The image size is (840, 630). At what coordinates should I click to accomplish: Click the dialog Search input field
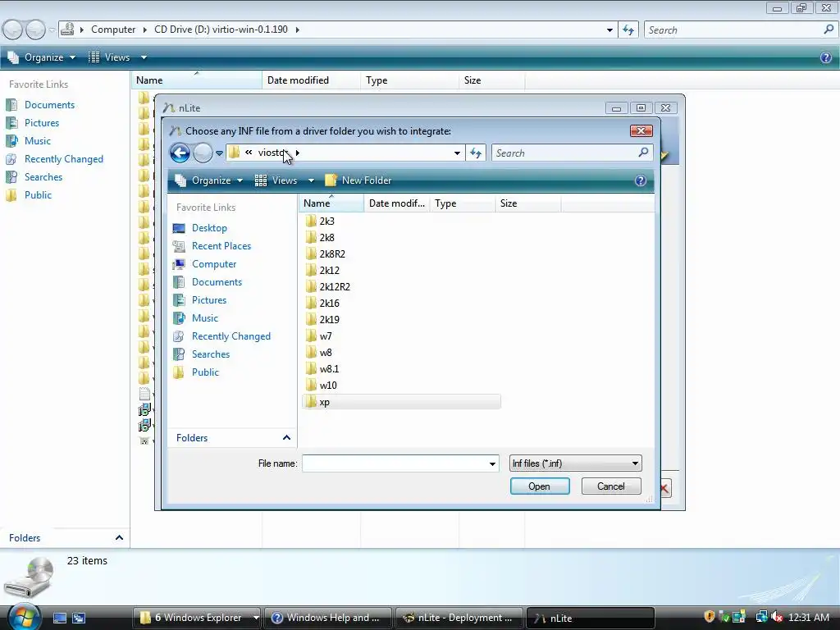(564, 153)
